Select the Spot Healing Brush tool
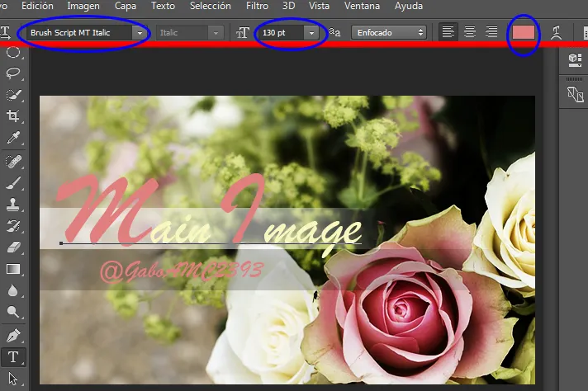Viewport: 588px width, 391px height. (x=13, y=162)
